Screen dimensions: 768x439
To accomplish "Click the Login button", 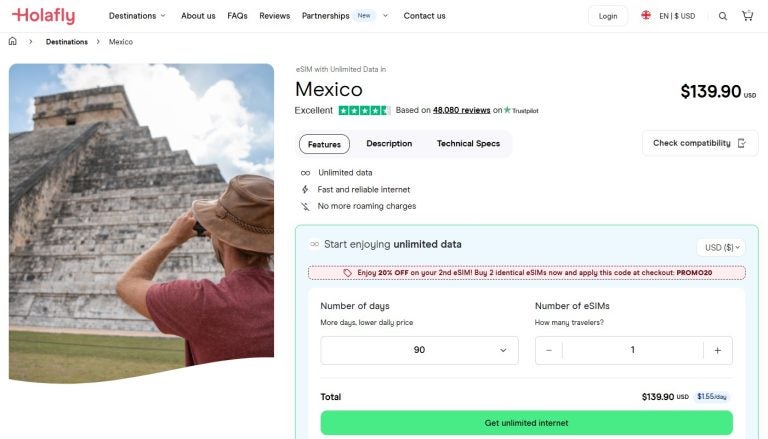I will click(x=608, y=16).
